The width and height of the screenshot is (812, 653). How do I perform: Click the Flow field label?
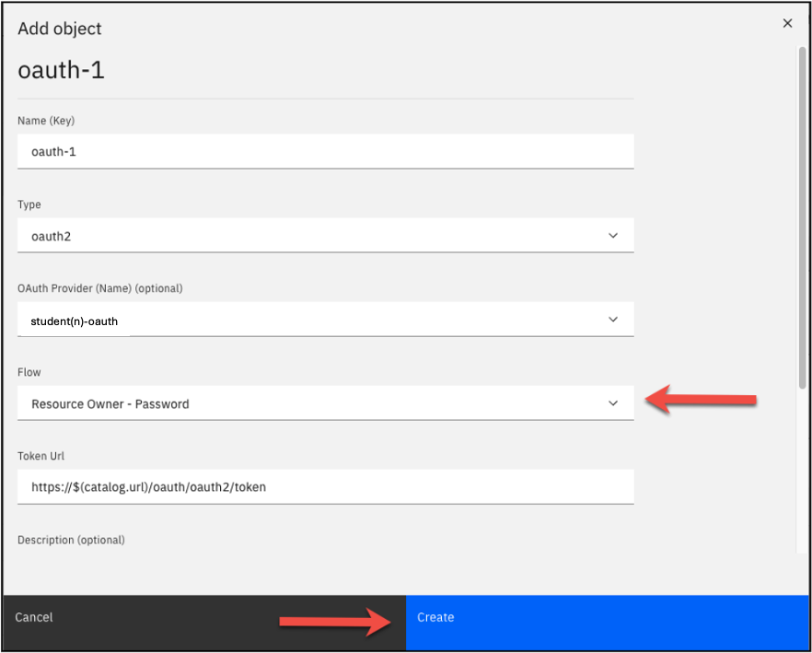29,372
